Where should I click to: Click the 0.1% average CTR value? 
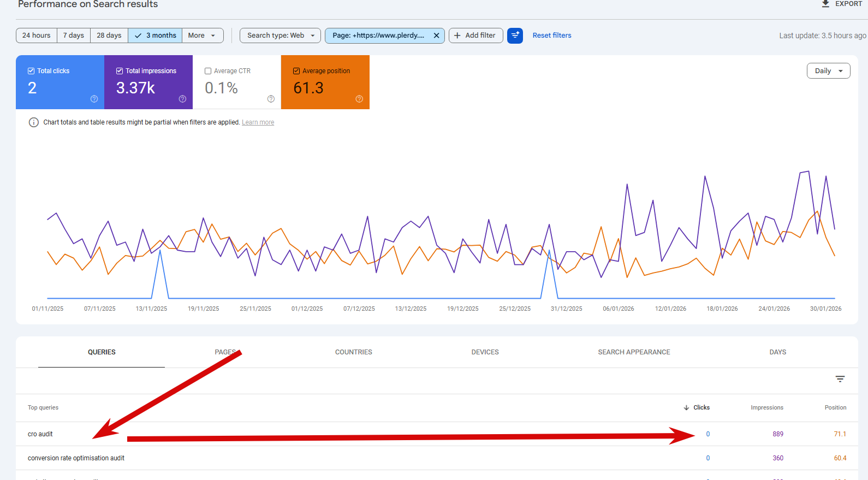[x=221, y=88]
